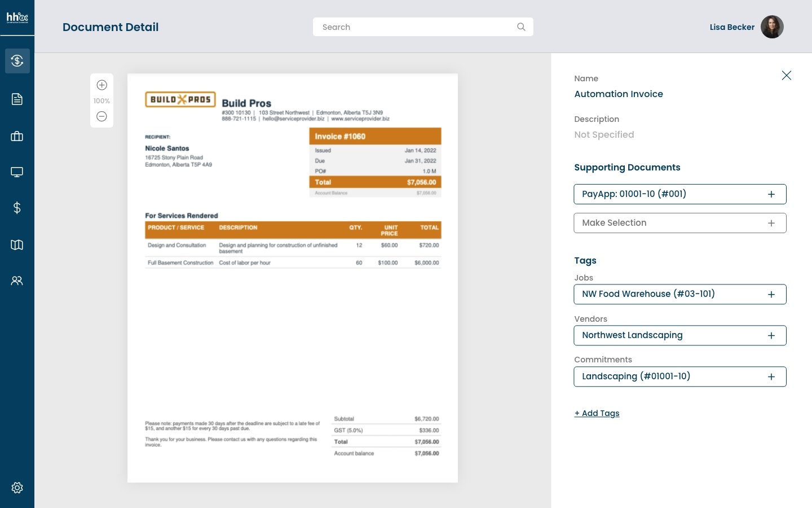Open the documents page icon in sidebar
812x508 pixels.
pos(17,99)
